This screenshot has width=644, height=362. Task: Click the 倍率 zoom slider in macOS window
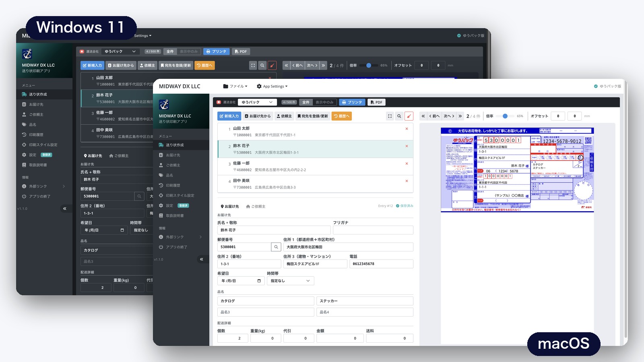coord(505,116)
